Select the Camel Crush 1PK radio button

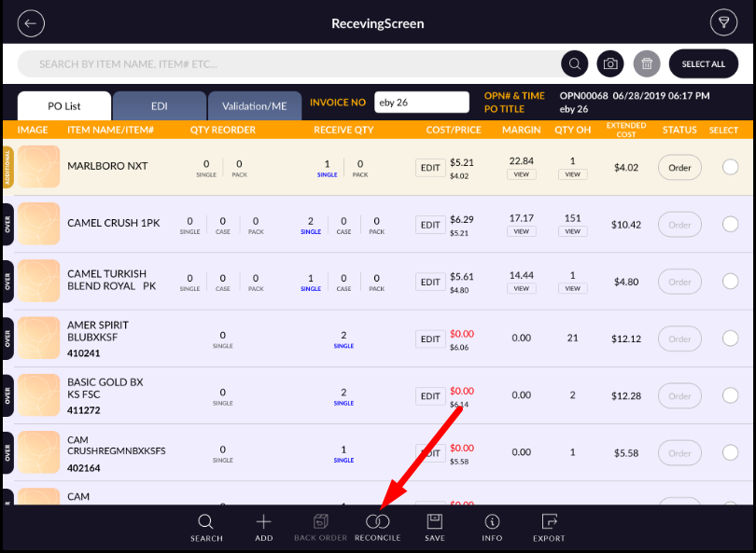coord(730,225)
